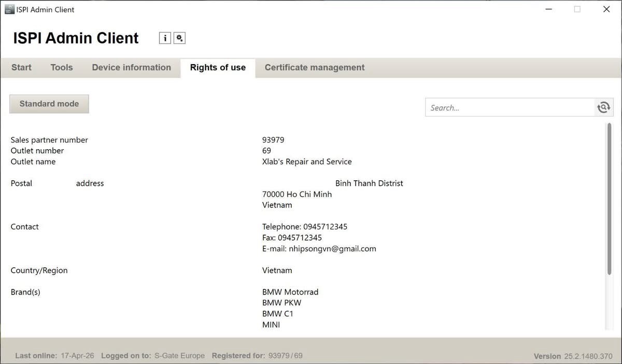Screen dimensions: 622x364
Task: Click the ISPI Admin Client heading
Action: (x=75, y=37)
